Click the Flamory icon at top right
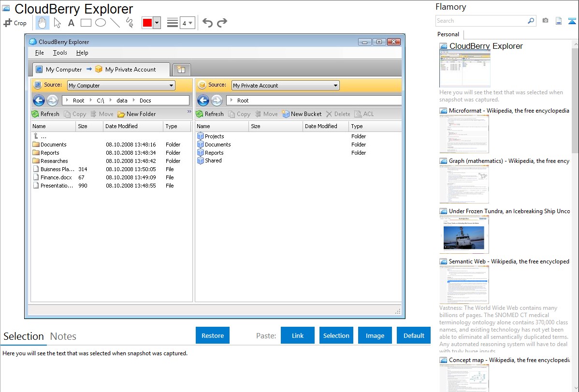The width and height of the screenshot is (579, 392). point(572,21)
